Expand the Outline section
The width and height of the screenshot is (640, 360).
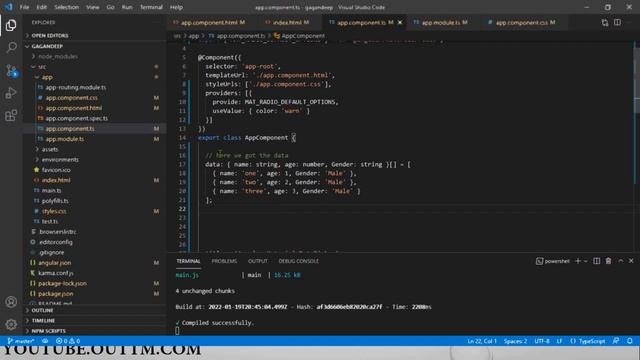42,310
